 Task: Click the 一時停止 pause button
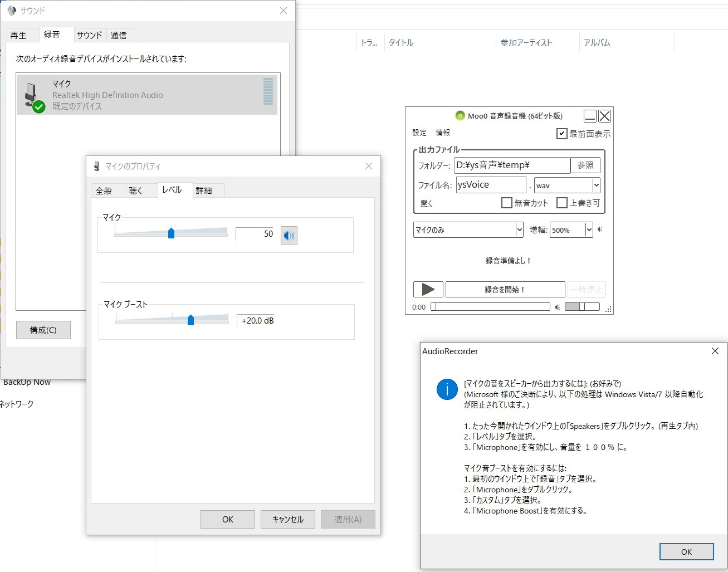tap(587, 289)
